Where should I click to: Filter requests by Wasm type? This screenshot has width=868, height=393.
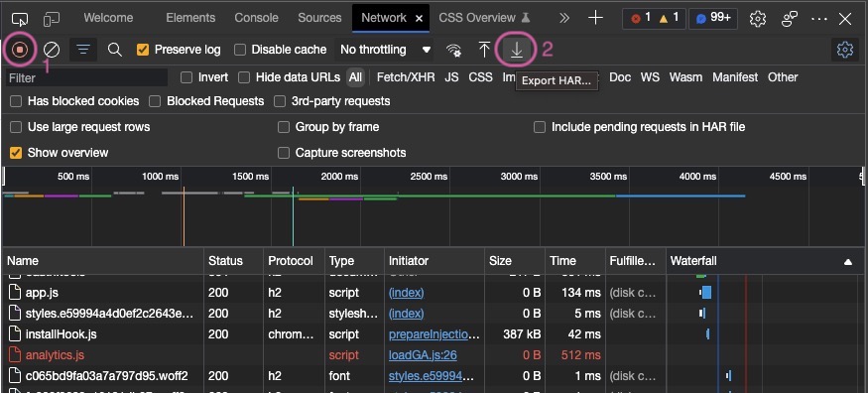point(685,77)
